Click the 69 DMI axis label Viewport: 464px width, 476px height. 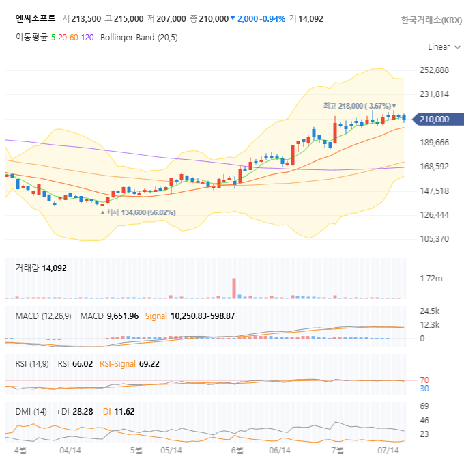click(x=424, y=406)
